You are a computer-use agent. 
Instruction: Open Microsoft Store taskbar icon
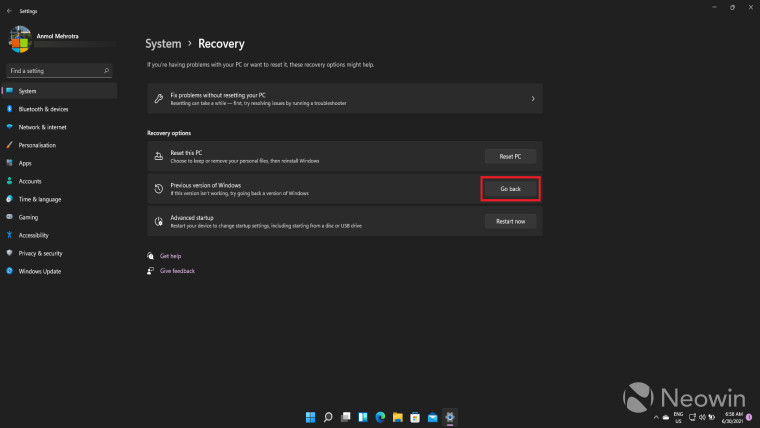point(415,417)
